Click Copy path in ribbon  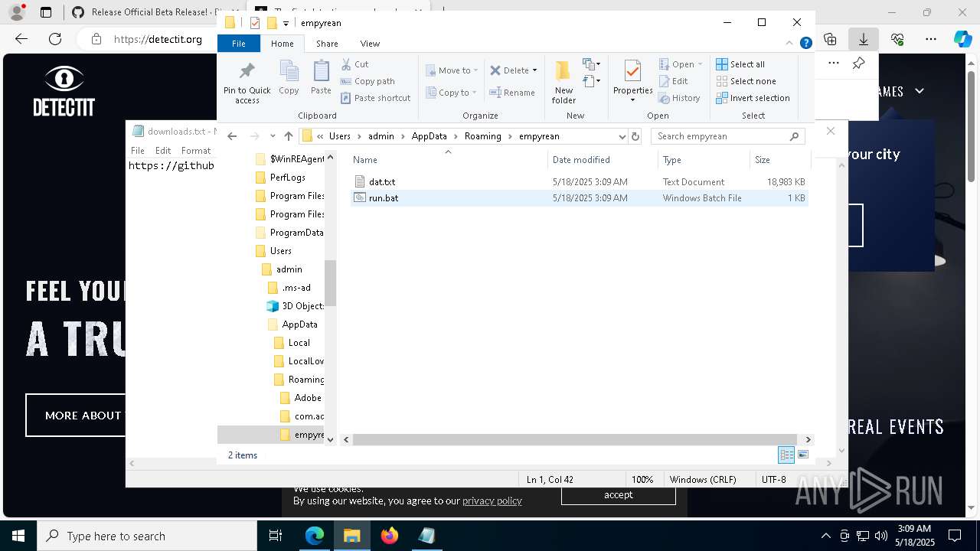pos(367,81)
